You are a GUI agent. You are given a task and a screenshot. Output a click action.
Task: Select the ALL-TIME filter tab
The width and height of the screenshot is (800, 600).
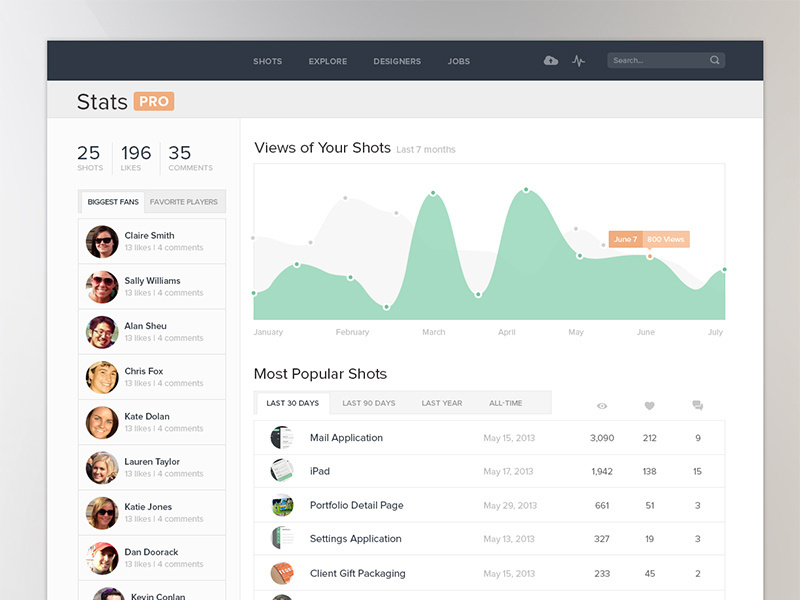508,403
